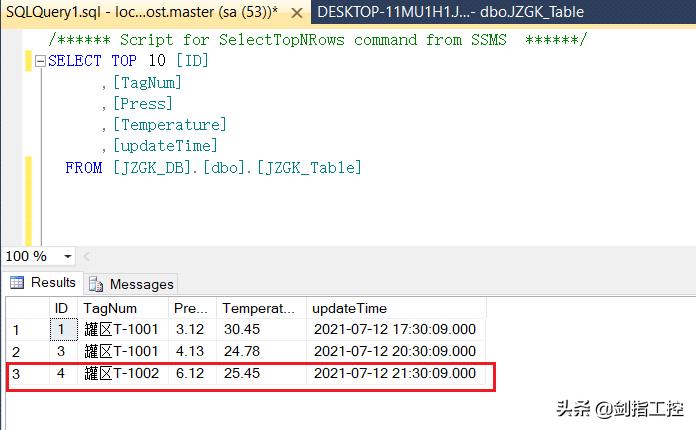This screenshot has width=696, height=430.
Task: Select the Temperature column header
Action: tap(259, 308)
